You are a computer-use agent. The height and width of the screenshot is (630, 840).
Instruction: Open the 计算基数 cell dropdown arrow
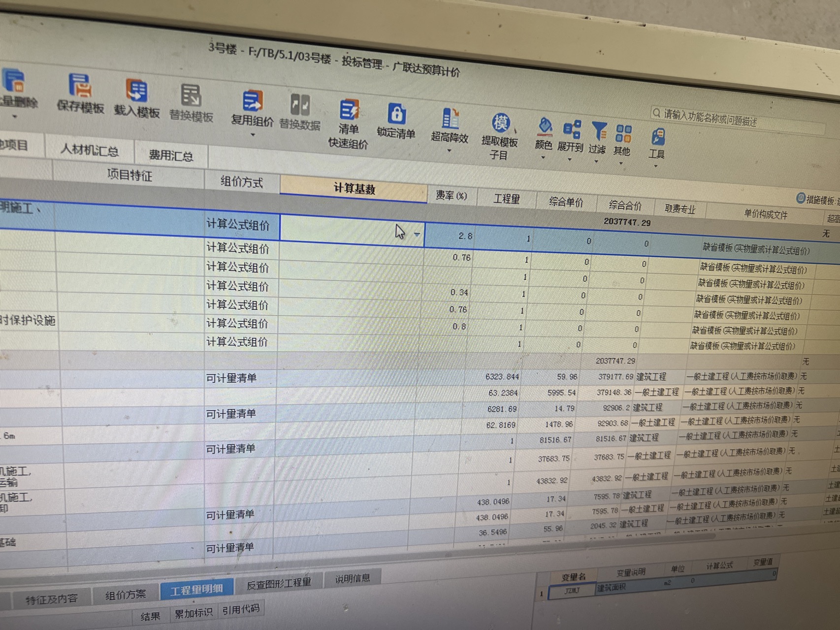417,234
